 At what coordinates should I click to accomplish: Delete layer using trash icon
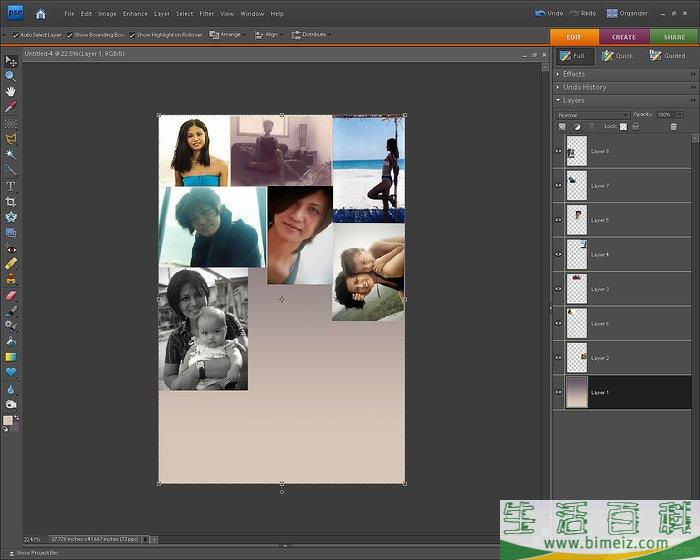point(673,127)
